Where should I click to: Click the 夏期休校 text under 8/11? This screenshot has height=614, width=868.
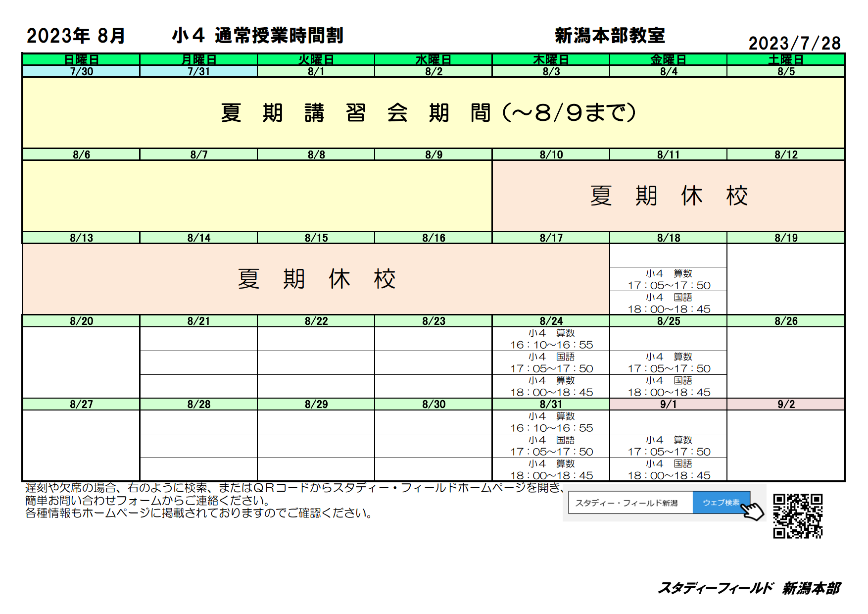click(x=669, y=196)
